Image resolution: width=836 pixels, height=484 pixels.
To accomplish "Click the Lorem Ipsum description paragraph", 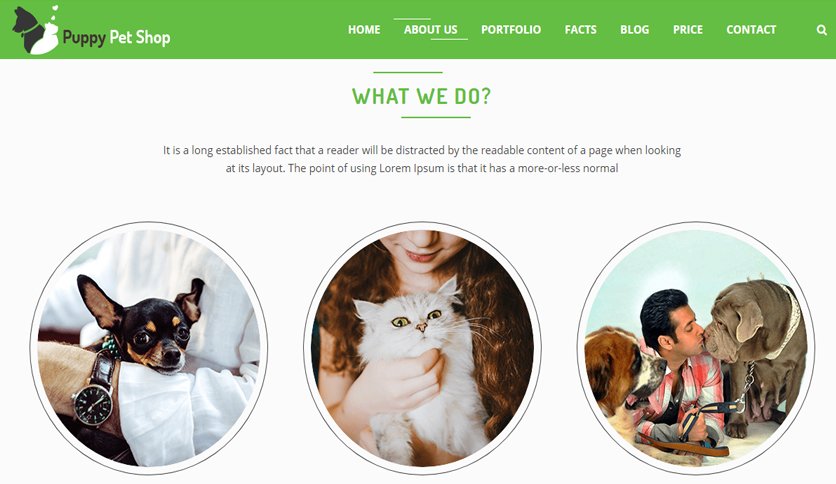I will tap(422, 159).
